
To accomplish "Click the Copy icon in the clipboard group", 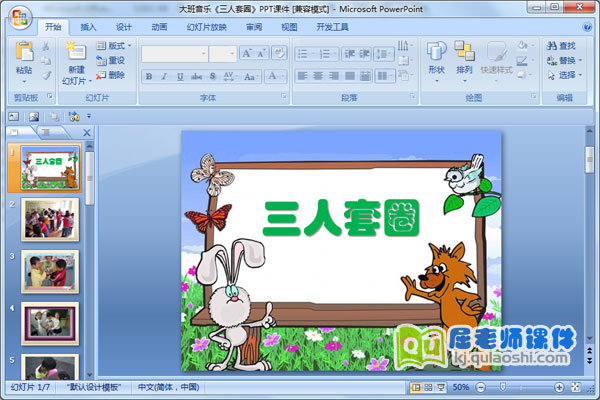I will pyautogui.click(x=46, y=60).
